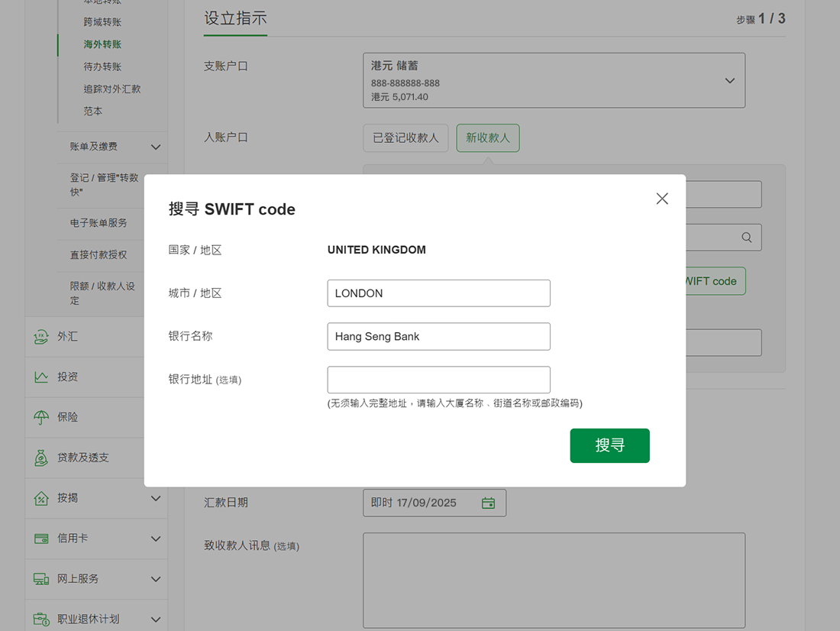This screenshot has height=631, width=840.
Task: Close the SWIFT code search dialog
Action: 662,199
